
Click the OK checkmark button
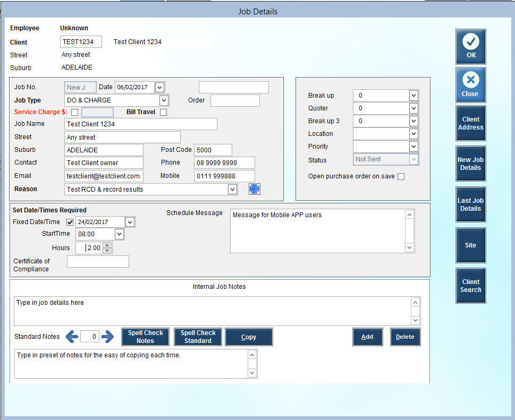[x=470, y=47]
